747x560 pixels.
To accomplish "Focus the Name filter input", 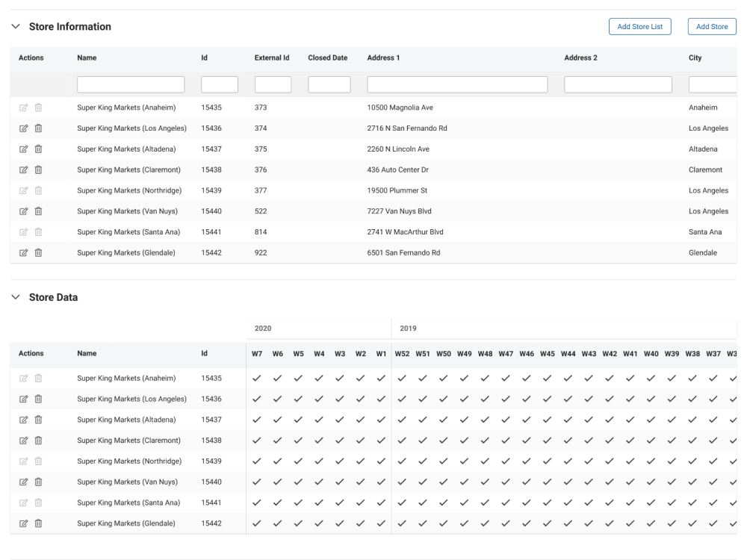I will [131, 84].
